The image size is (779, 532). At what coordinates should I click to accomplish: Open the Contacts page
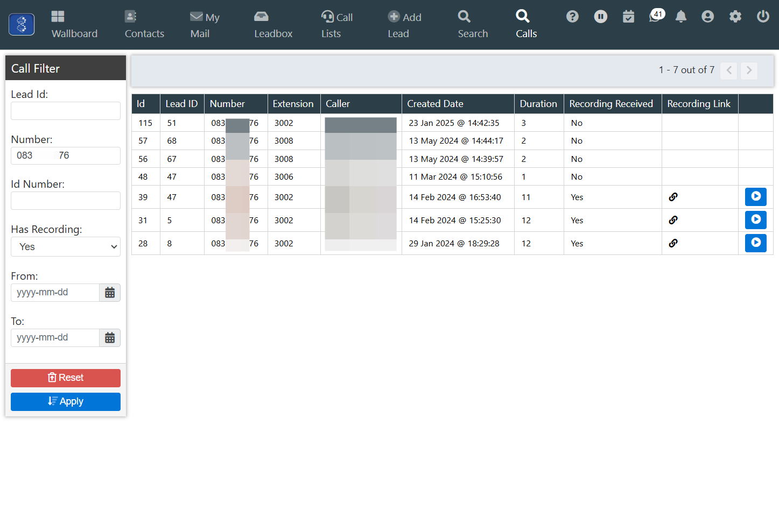tap(144, 25)
